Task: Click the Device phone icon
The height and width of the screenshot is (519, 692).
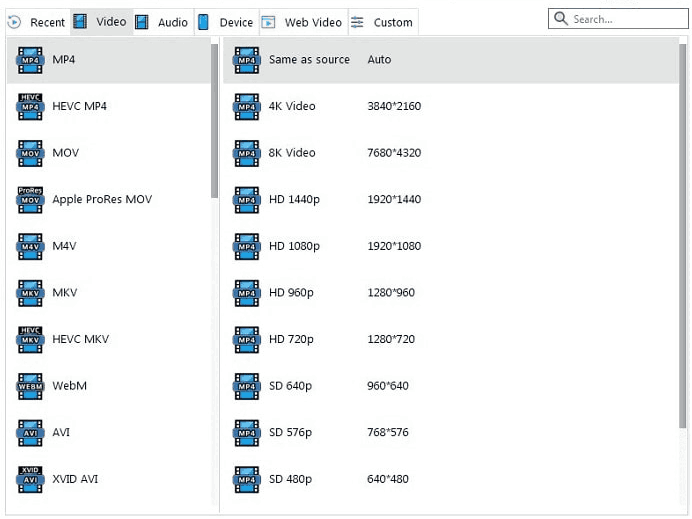Action: click(203, 22)
